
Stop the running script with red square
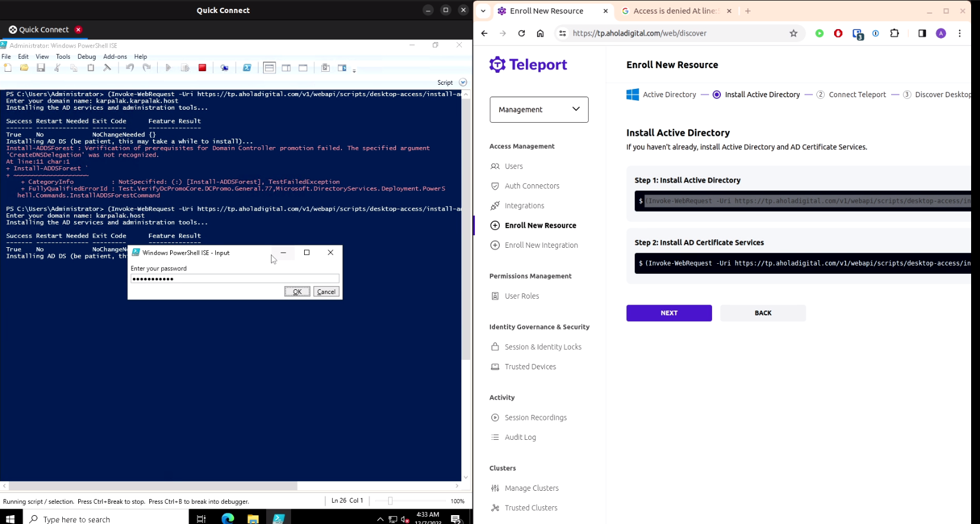(x=202, y=68)
